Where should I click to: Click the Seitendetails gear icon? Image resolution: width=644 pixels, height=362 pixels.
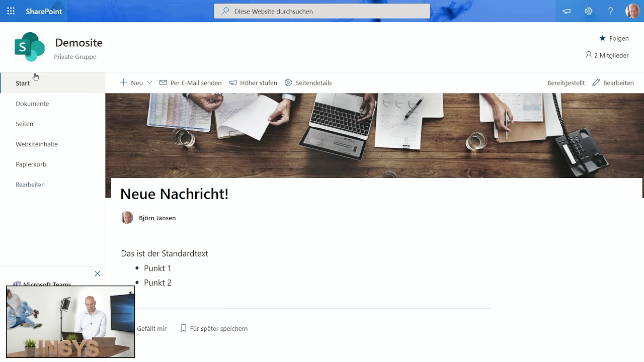coord(288,82)
